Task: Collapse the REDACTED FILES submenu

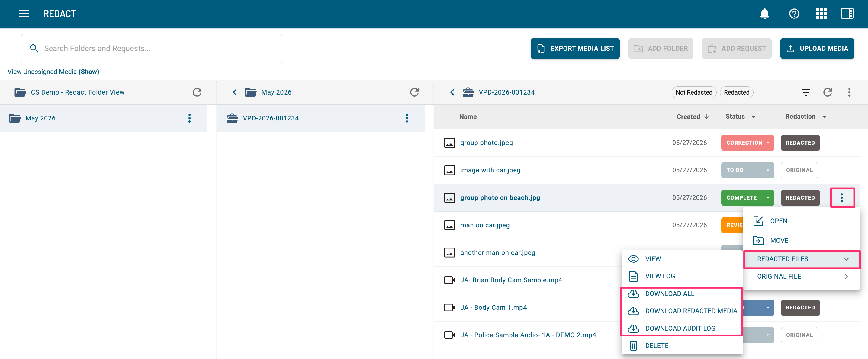Action: [802, 259]
